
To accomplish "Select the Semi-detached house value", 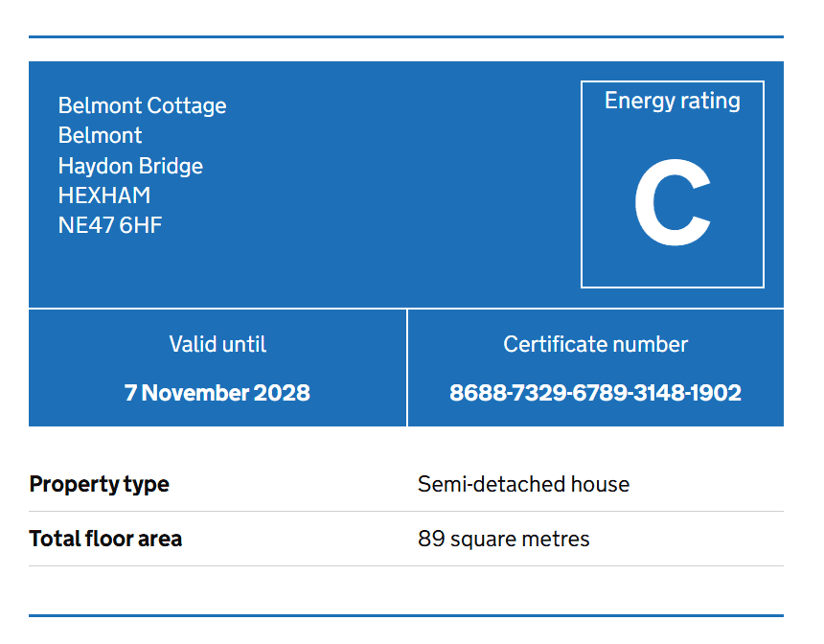I will pos(523,484).
